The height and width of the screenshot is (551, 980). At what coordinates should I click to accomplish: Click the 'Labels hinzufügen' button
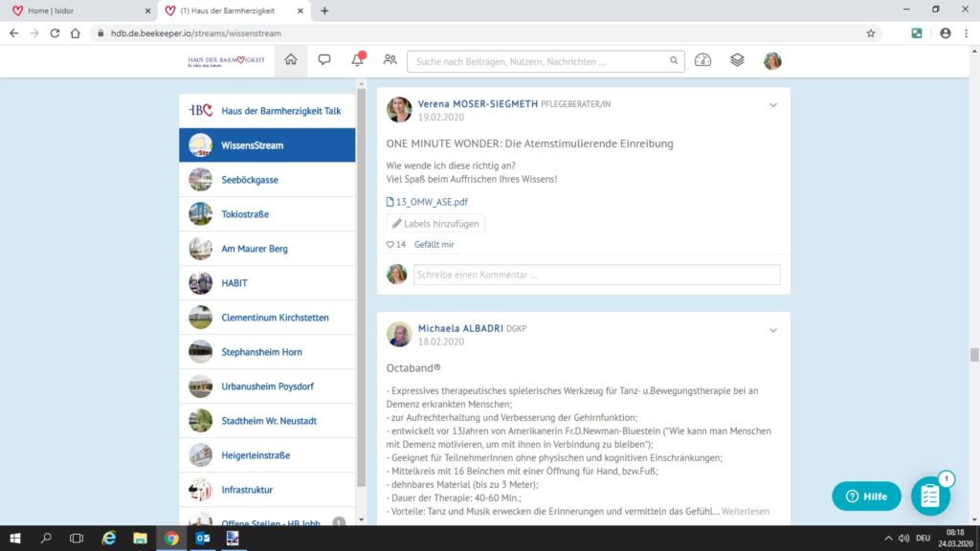[435, 224]
